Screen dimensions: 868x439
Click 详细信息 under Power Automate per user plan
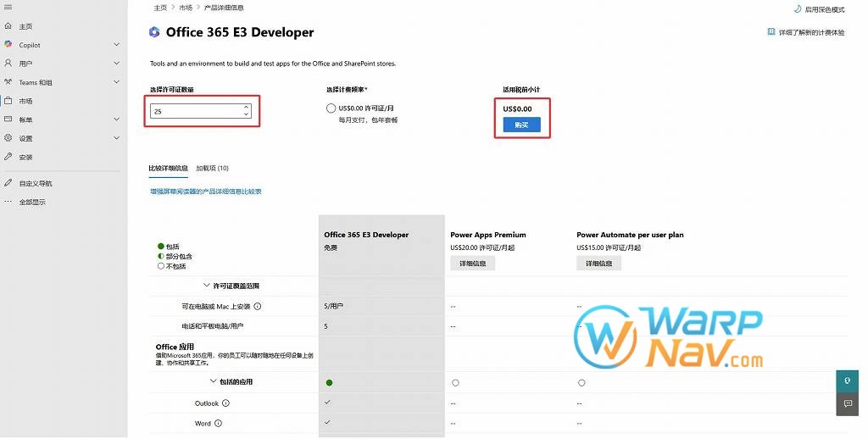598,263
